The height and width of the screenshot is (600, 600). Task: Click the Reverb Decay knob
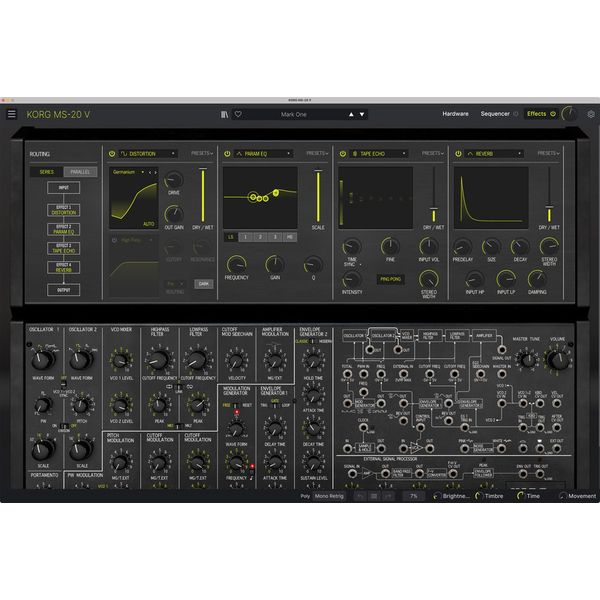(520, 247)
